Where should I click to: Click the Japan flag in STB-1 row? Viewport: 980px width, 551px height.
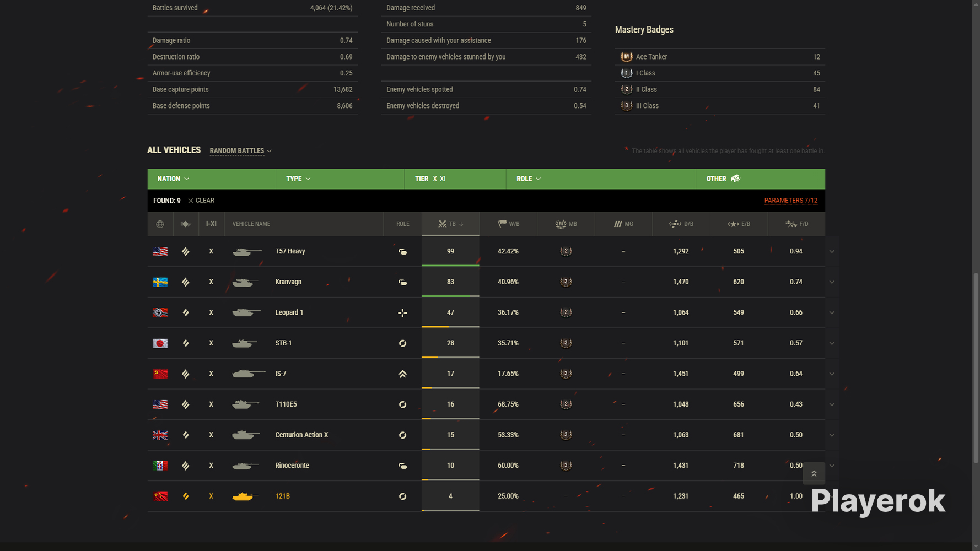pyautogui.click(x=160, y=343)
